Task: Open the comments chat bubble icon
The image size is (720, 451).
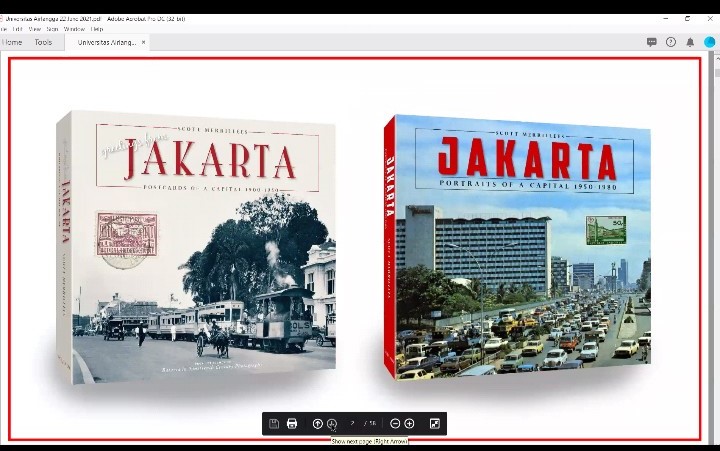Action: pos(652,42)
